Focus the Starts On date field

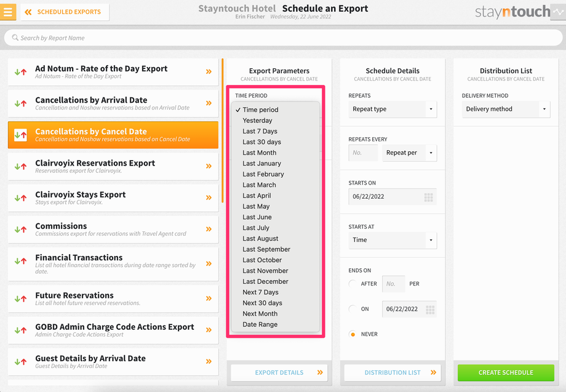[393, 197]
